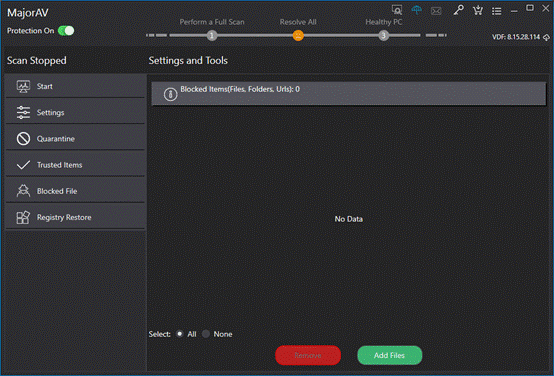Click the green Add Files button
The image size is (554, 376).
tap(389, 355)
